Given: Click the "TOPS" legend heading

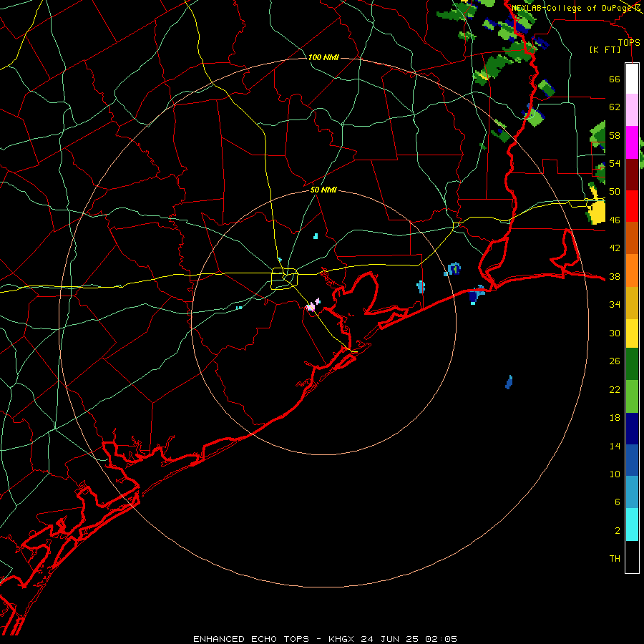Looking at the screenshot, I should pyautogui.click(x=629, y=43).
